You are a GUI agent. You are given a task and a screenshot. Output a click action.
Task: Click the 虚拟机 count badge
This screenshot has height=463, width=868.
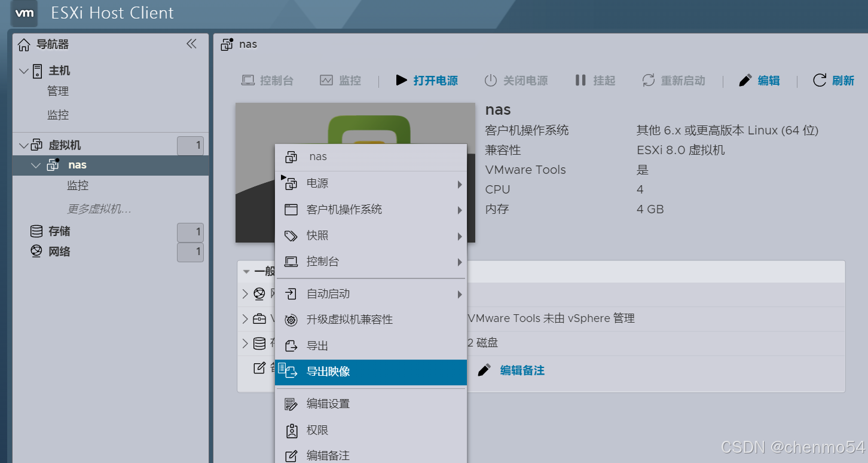190,146
